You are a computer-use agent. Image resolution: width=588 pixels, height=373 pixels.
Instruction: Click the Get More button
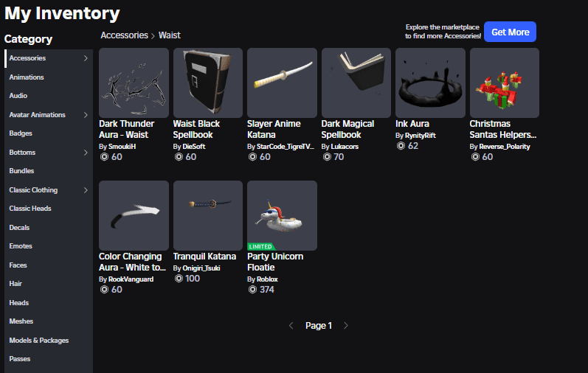tap(510, 32)
